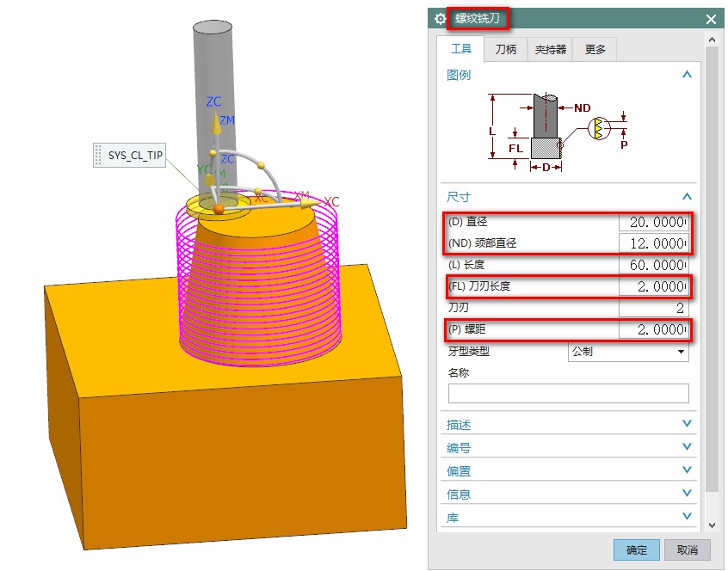Image resolution: width=728 pixels, height=571 pixels.
Task: Select the 更多 tab
Action: [595, 50]
